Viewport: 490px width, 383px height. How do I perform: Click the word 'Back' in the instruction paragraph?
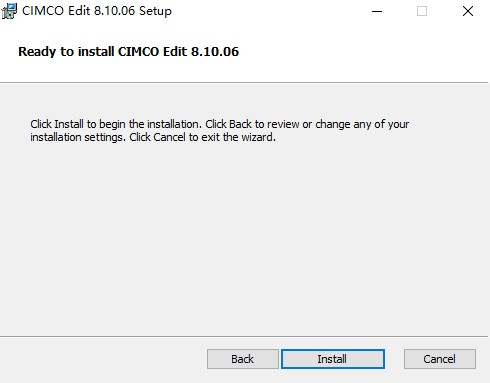click(x=240, y=124)
